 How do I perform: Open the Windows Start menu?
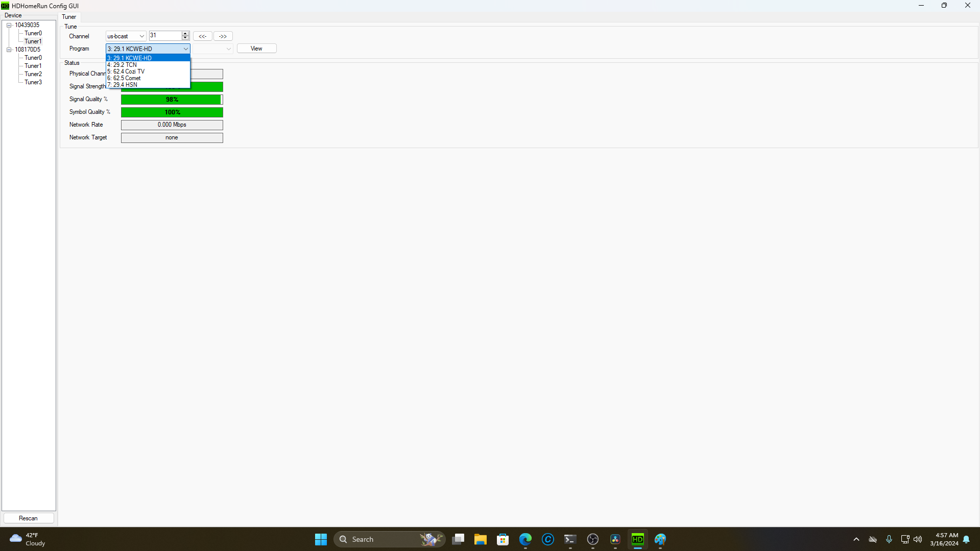pos(321,539)
